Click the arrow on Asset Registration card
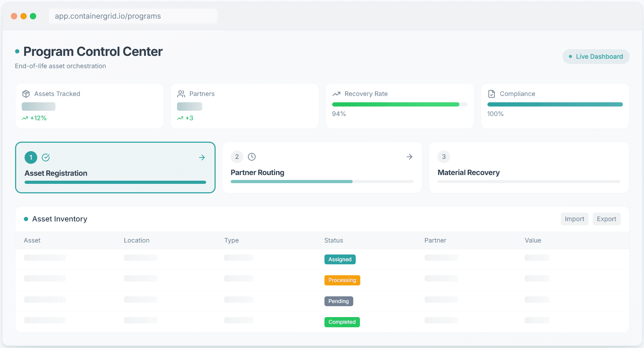The image size is (644, 348). [202, 157]
